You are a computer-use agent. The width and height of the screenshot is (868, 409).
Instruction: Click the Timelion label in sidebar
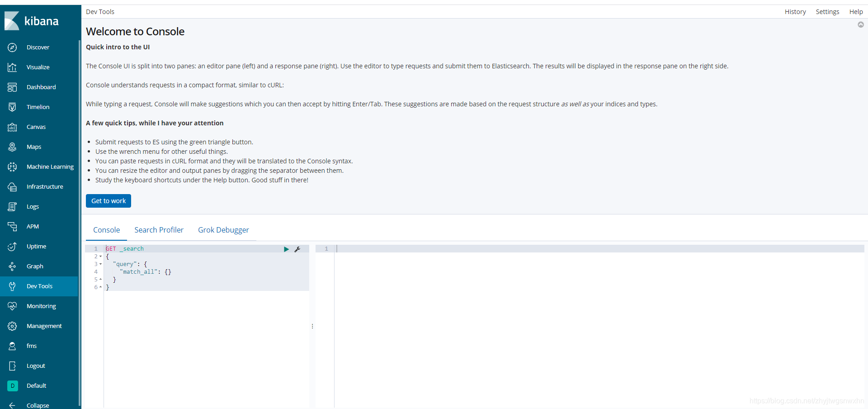point(38,107)
